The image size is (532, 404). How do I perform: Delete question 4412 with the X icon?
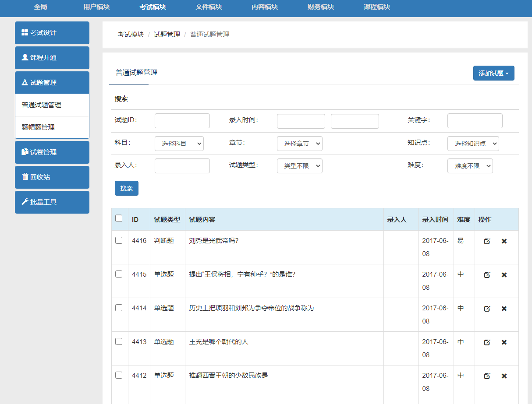click(x=504, y=376)
